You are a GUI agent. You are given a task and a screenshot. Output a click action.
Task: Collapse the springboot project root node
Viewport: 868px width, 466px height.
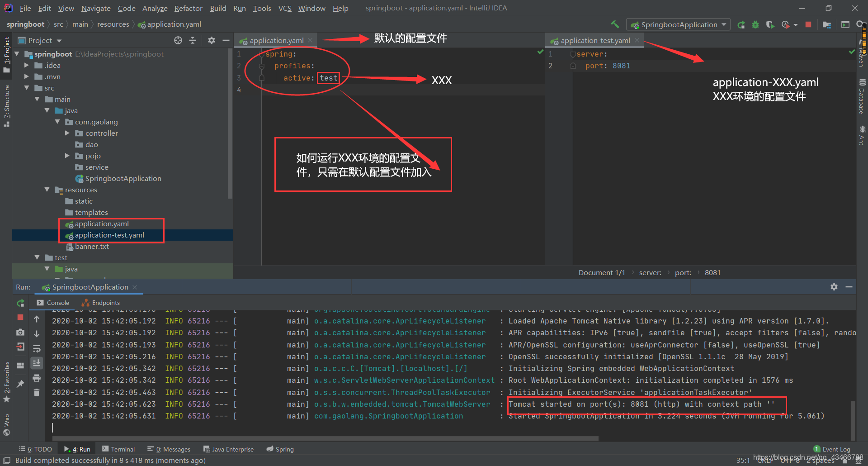point(17,54)
